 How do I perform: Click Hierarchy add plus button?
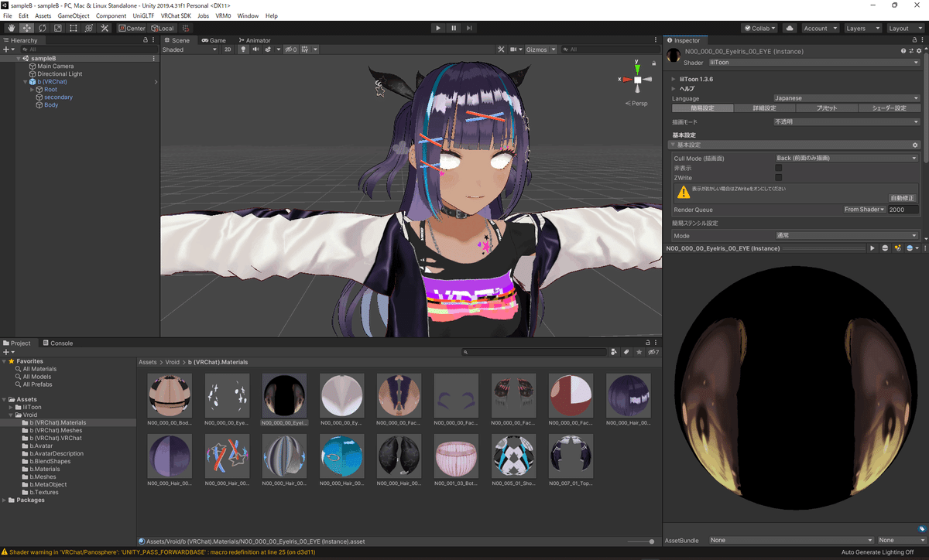pos(8,50)
